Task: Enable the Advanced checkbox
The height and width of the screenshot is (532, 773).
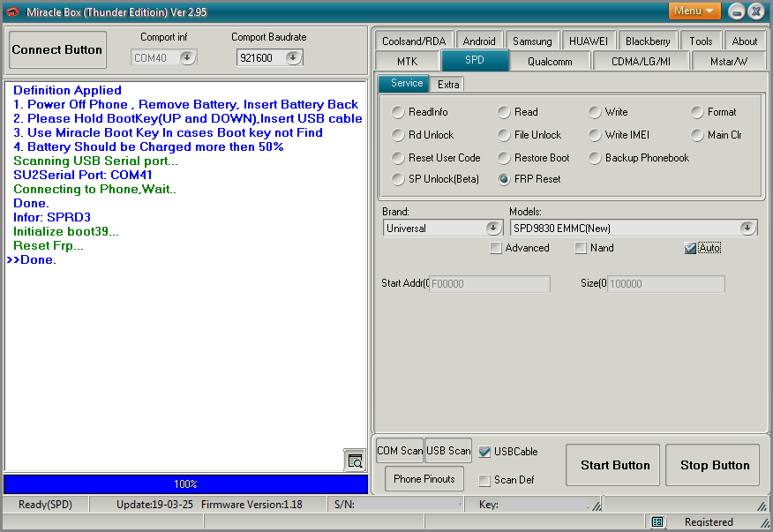Action: pyautogui.click(x=495, y=248)
